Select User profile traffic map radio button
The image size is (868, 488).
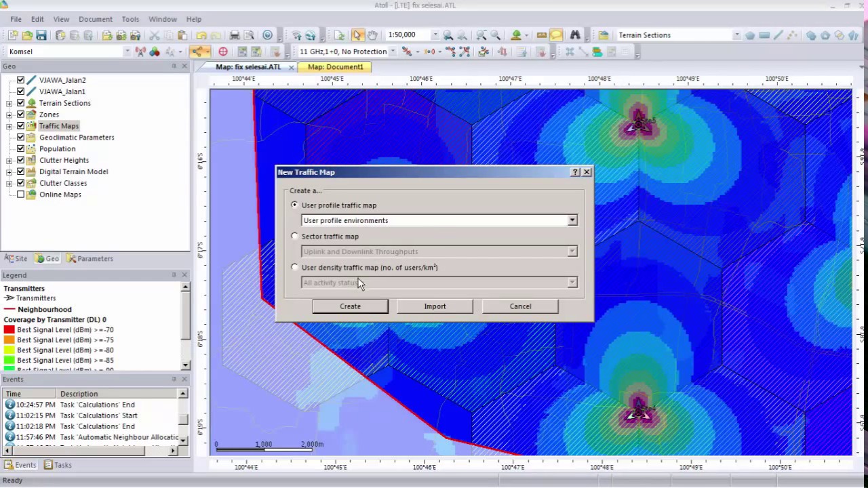(294, 205)
